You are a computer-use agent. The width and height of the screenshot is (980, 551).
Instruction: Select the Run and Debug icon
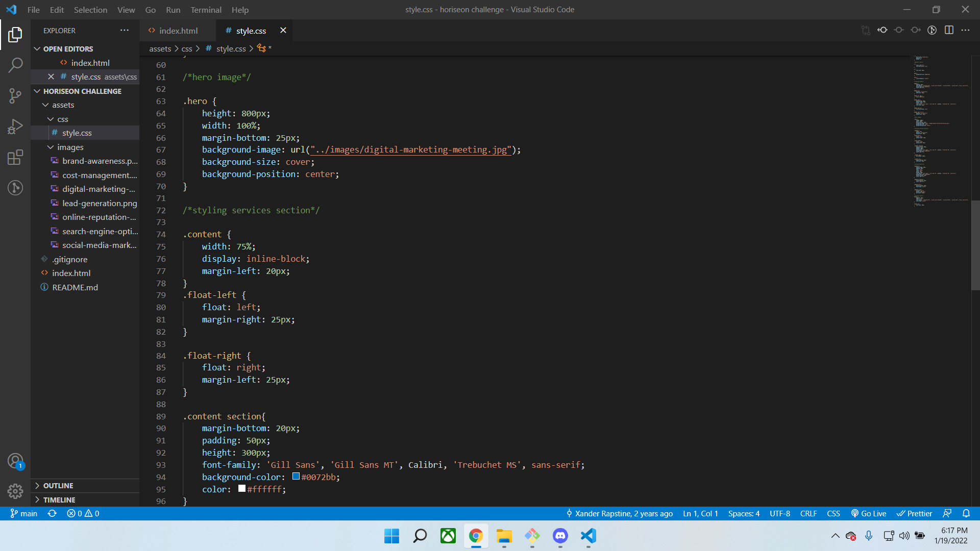[15, 127]
